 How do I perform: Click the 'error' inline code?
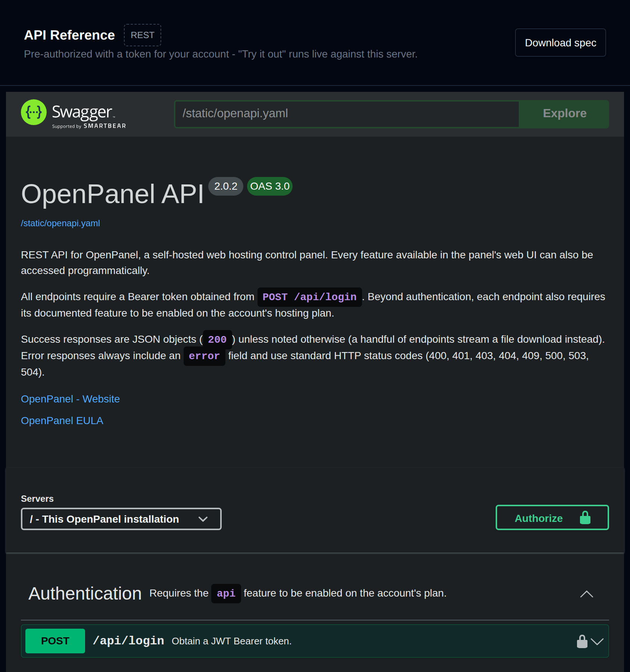click(205, 356)
